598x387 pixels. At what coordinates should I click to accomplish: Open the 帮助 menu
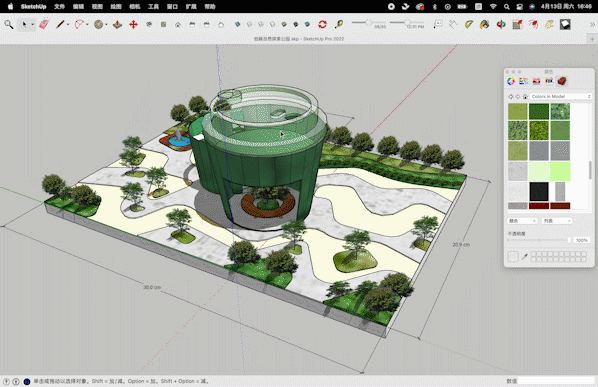pos(210,6)
